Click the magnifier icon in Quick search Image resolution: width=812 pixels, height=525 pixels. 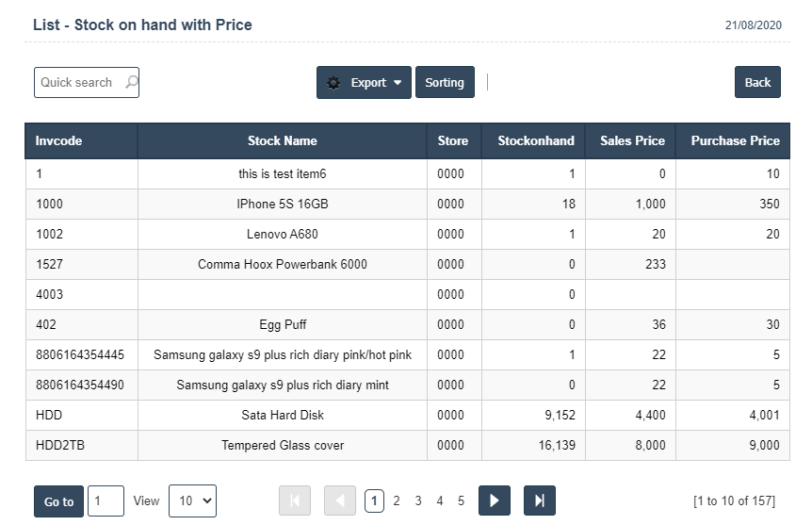tap(131, 83)
